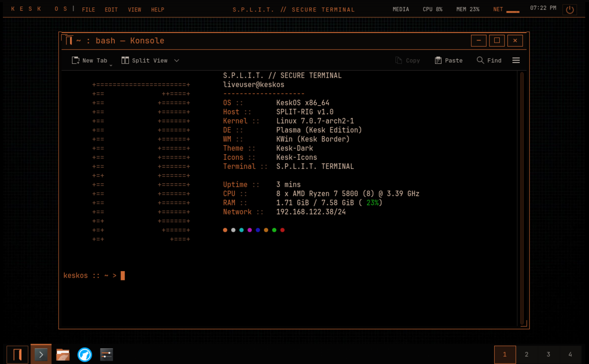Click the Plasma (Kesk Edition) text

319,130
